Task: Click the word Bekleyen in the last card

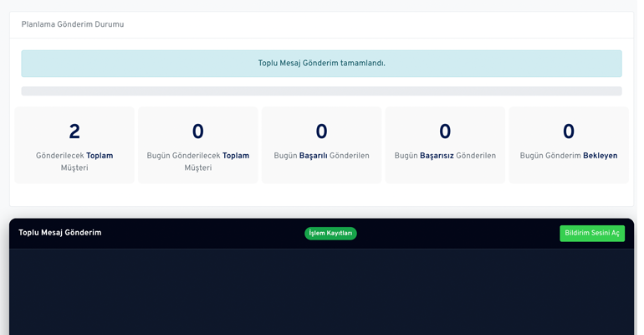Action: click(600, 156)
